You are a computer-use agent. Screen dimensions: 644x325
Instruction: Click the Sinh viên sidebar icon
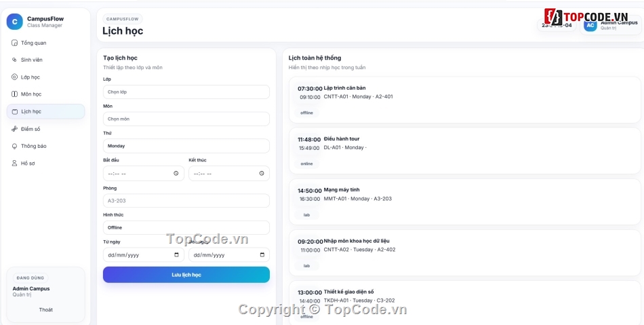tap(14, 60)
